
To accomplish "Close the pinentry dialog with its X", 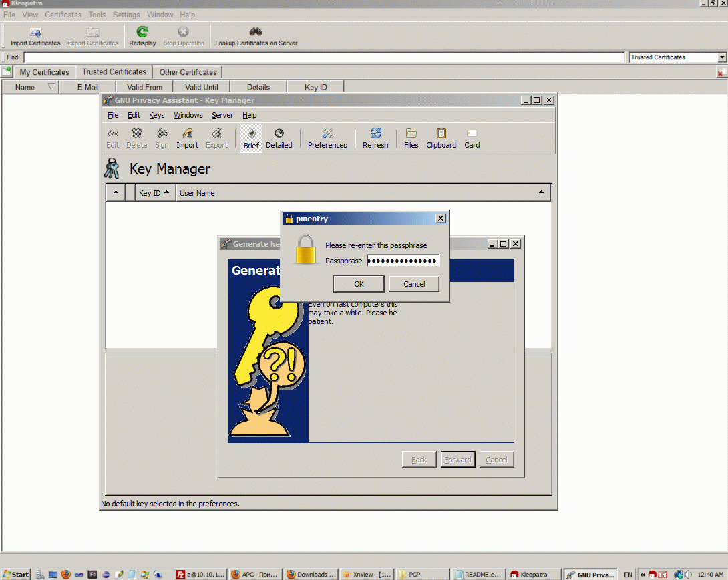I will 441,219.
